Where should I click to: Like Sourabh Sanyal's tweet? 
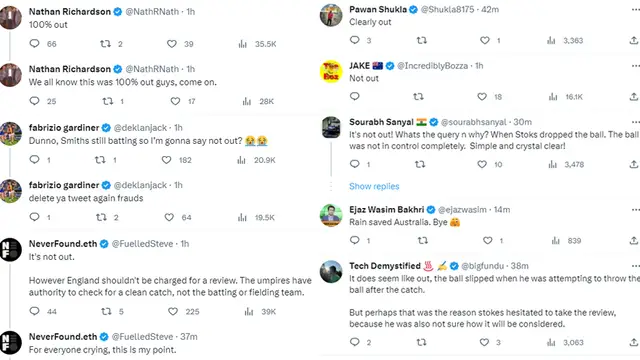coord(482,164)
